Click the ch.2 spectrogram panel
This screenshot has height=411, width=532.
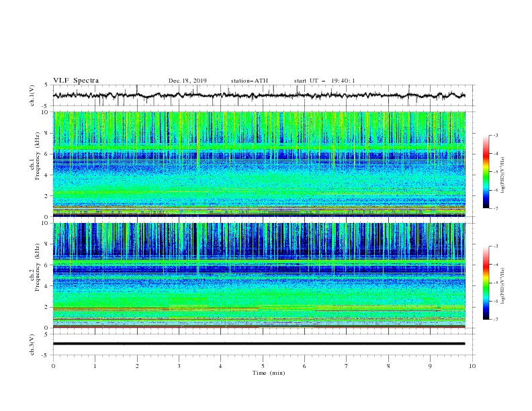click(259, 275)
